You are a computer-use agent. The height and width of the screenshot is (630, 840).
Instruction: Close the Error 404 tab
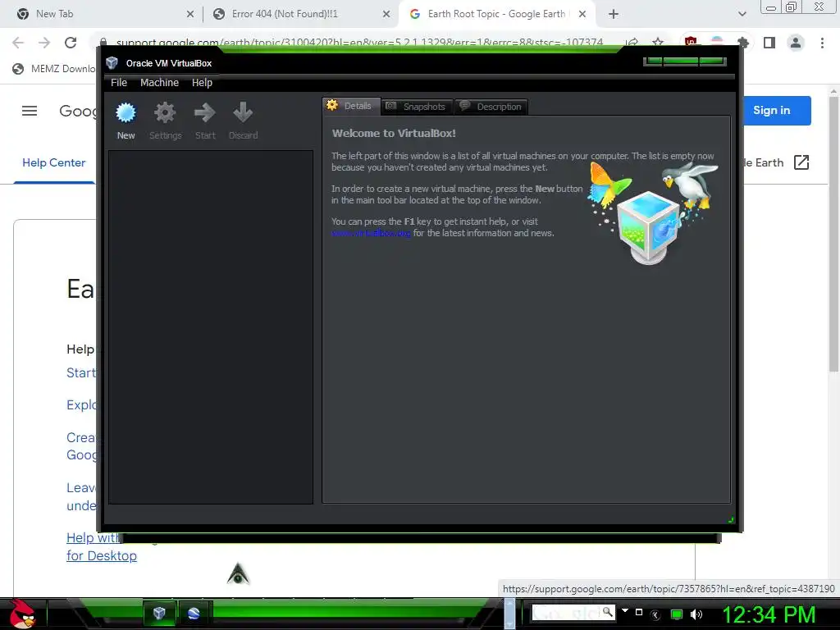(x=386, y=15)
